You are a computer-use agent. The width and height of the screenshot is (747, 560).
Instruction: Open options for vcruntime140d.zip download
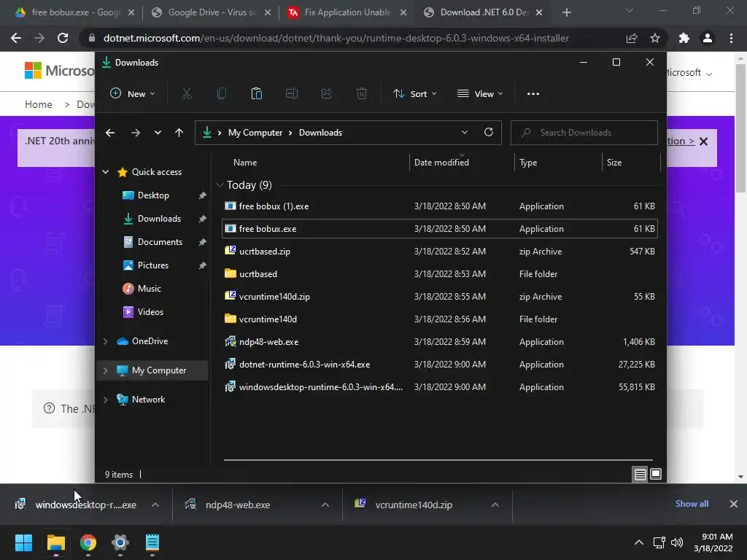pyautogui.click(x=495, y=505)
